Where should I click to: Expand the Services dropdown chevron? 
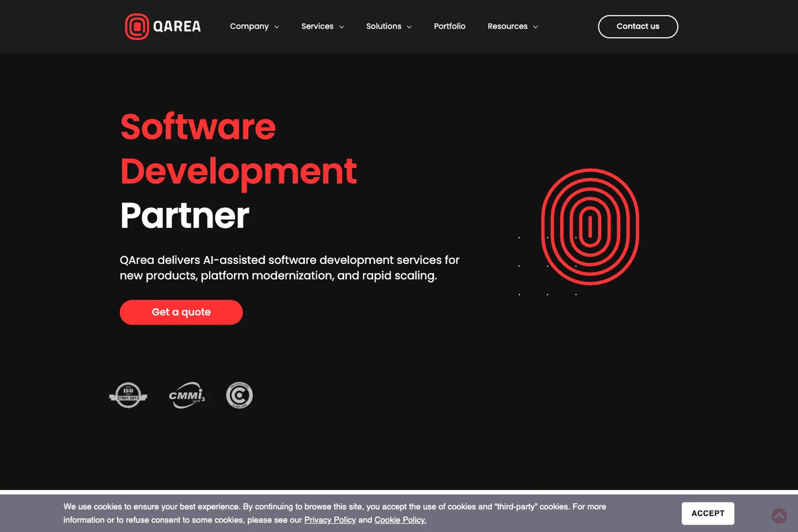[342, 27]
